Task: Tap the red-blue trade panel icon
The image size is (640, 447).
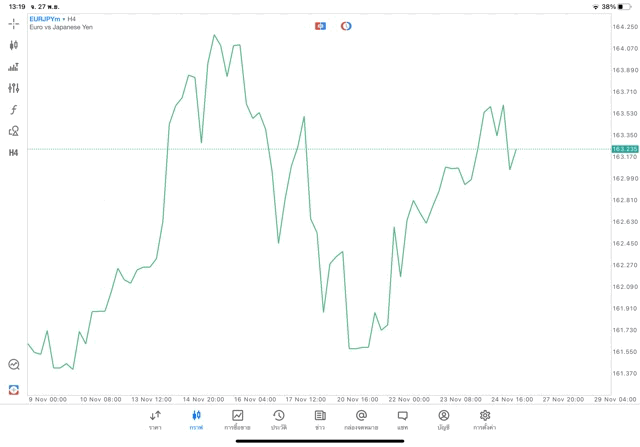Action: (320, 26)
